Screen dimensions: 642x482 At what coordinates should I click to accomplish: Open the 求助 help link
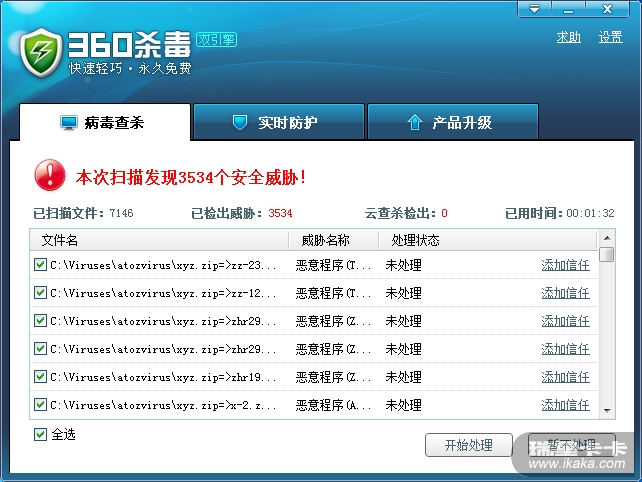point(569,38)
